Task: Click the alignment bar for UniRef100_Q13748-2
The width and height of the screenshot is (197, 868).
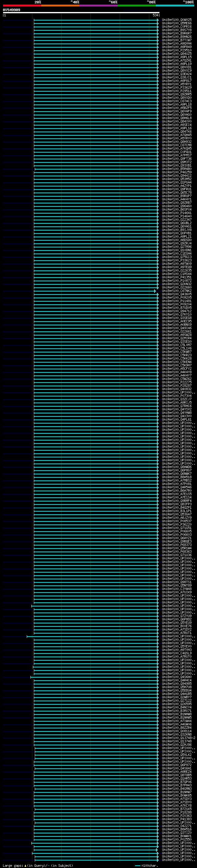Action: pos(96,738)
